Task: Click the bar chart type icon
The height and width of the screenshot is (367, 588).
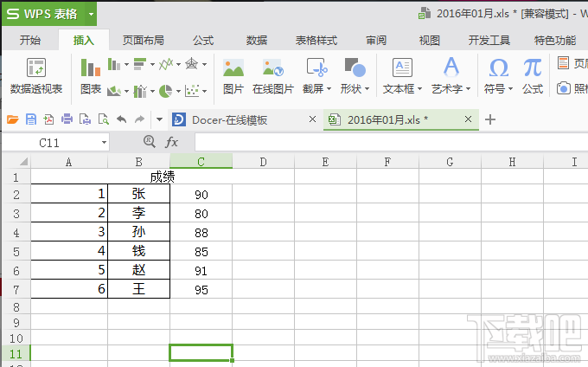Action: (x=140, y=64)
